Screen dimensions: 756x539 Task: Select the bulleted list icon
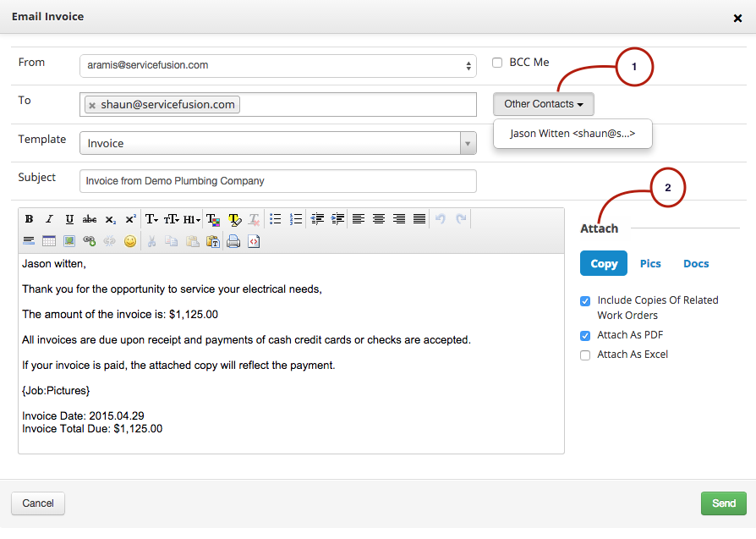275,219
